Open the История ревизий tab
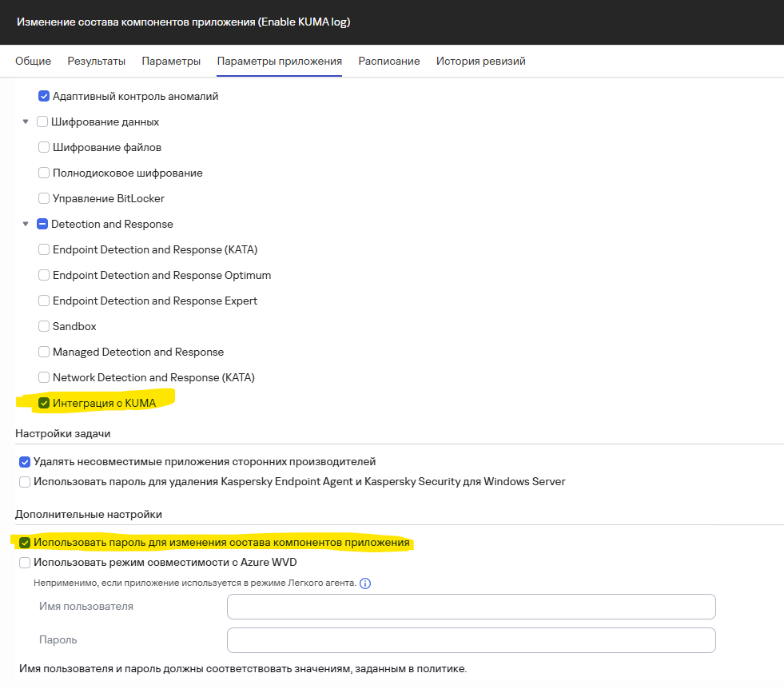 coord(480,62)
